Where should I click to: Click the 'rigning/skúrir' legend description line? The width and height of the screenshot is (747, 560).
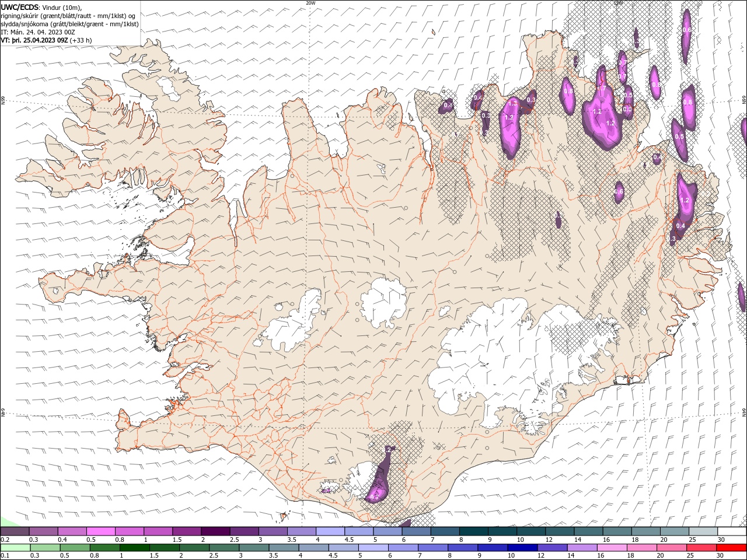(68, 16)
